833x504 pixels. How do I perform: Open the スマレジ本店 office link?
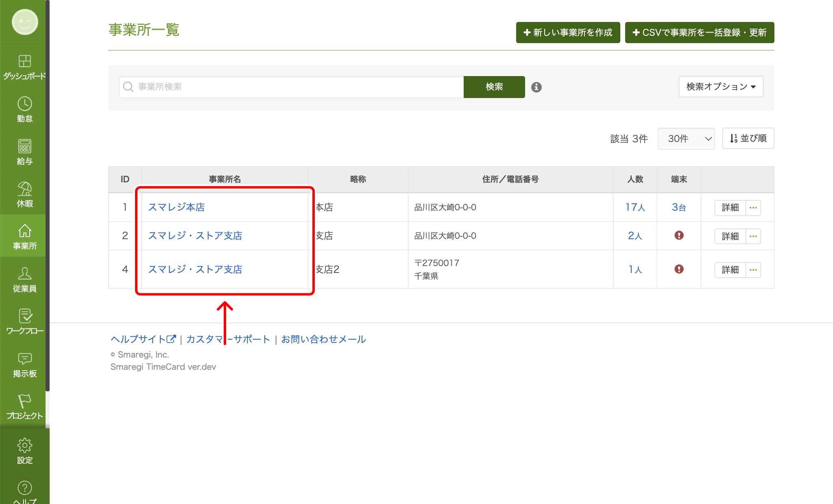[176, 207]
